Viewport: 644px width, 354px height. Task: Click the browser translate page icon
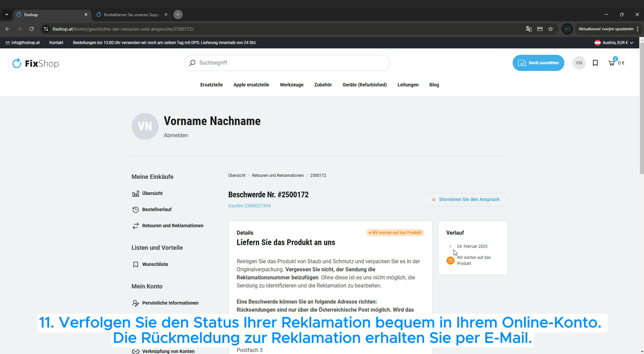(x=529, y=29)
